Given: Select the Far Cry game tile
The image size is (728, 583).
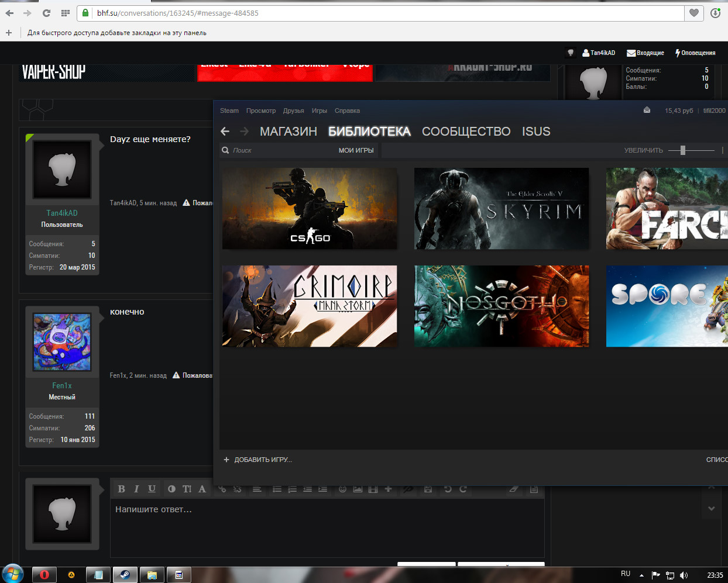Looking at the screenshot, I should click(667, 209).
